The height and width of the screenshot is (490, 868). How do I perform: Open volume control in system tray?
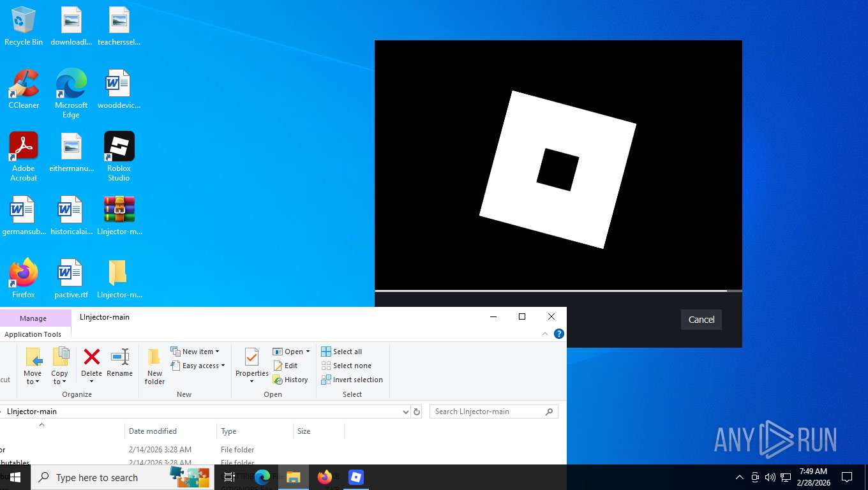pos(770,477)
